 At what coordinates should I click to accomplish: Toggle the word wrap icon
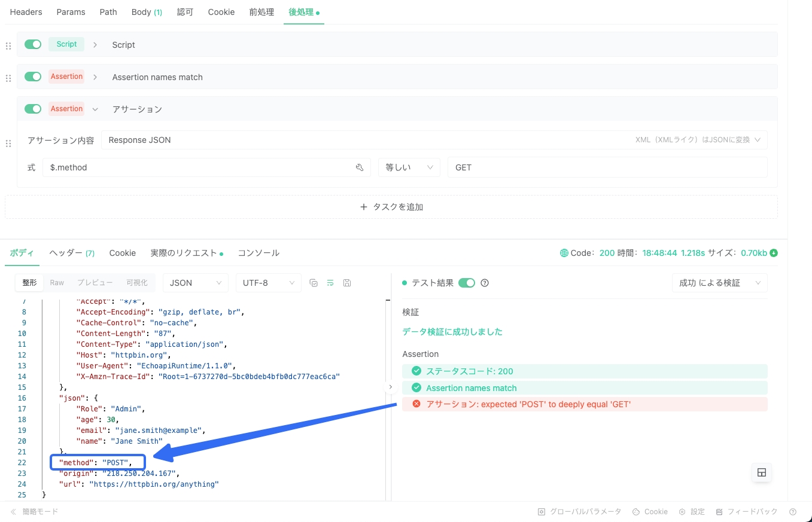pos(330,283)
